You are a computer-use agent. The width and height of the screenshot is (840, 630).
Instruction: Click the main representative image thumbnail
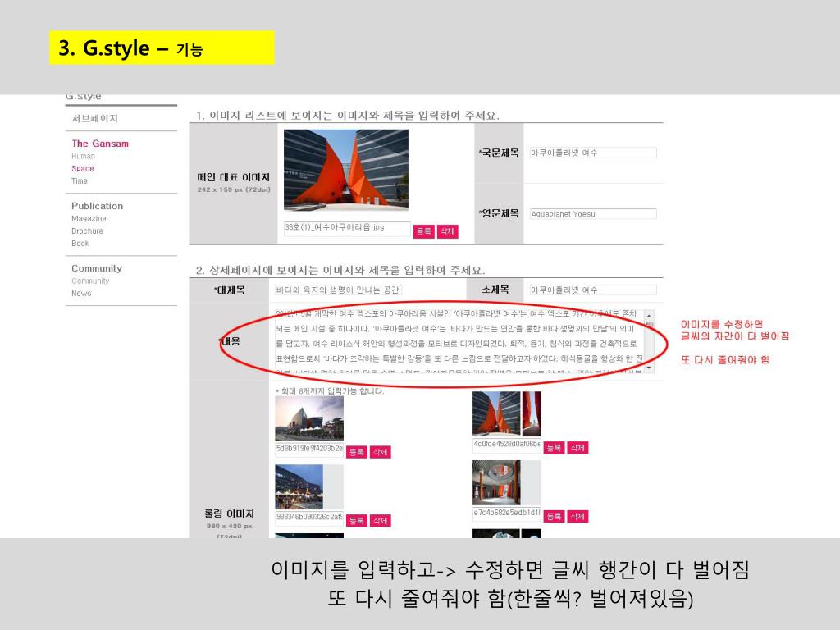click(x=346, y=170)
